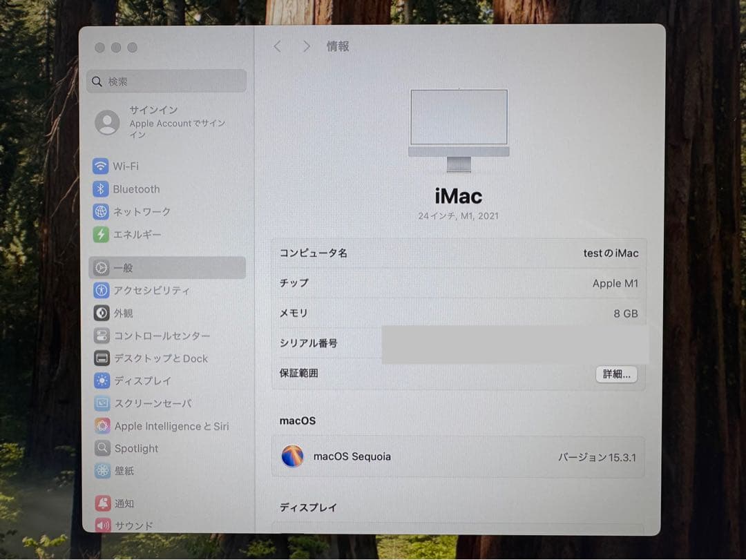
Task: Click the 詳細... warranty details button
Action: 616,374
